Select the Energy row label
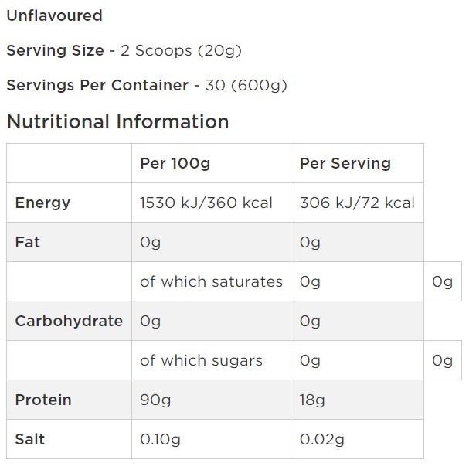Screen dimensions: 476x470 (42, 203)
